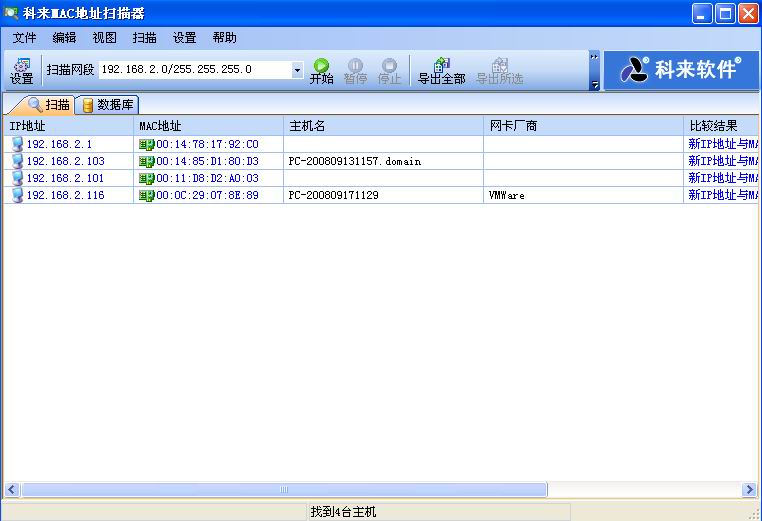
Task: Start scanning with the 开始 button
Action: (x=321, y=71)
